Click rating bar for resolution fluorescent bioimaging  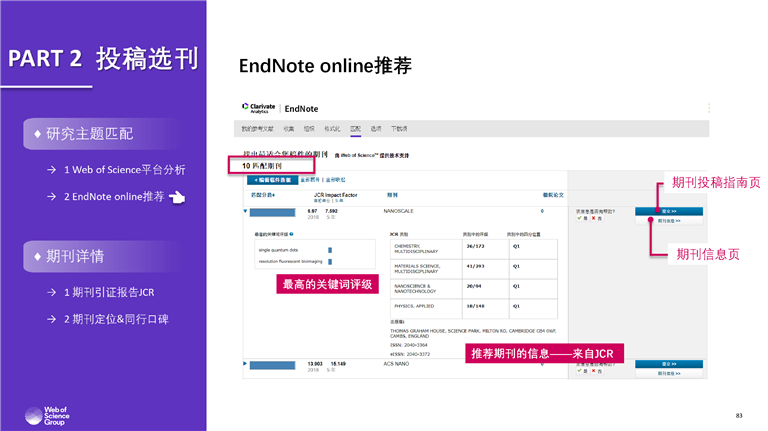(330, 262)
